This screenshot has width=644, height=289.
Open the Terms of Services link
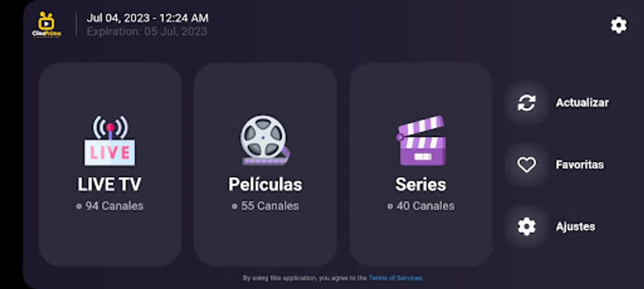395,278
